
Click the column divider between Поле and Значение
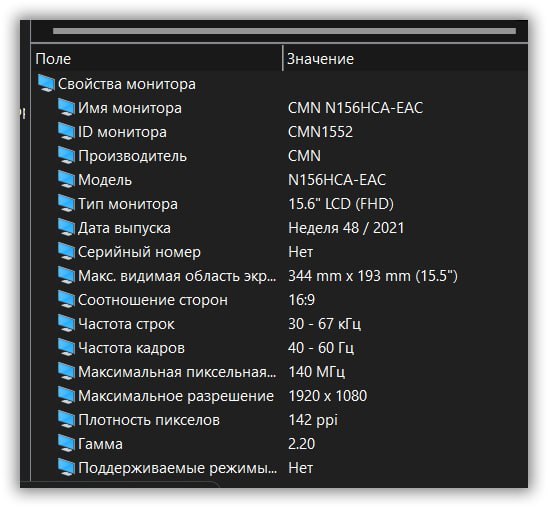tap(282, 58)
